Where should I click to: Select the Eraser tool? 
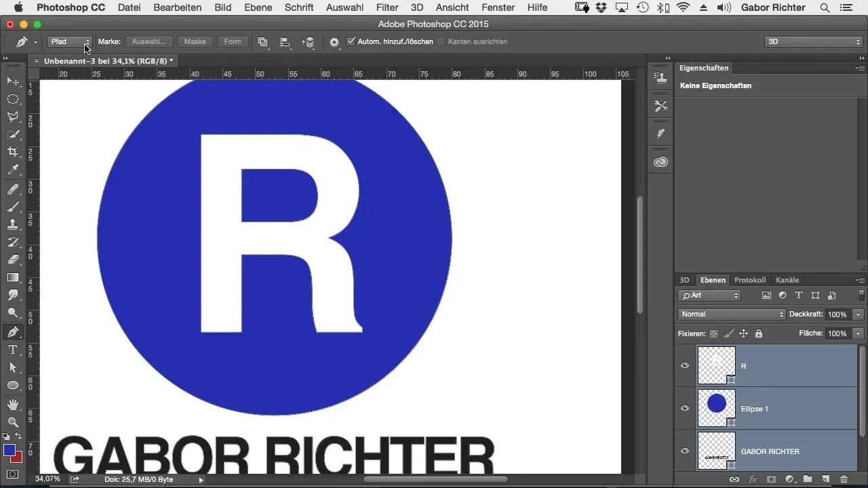tap(13, 260)
